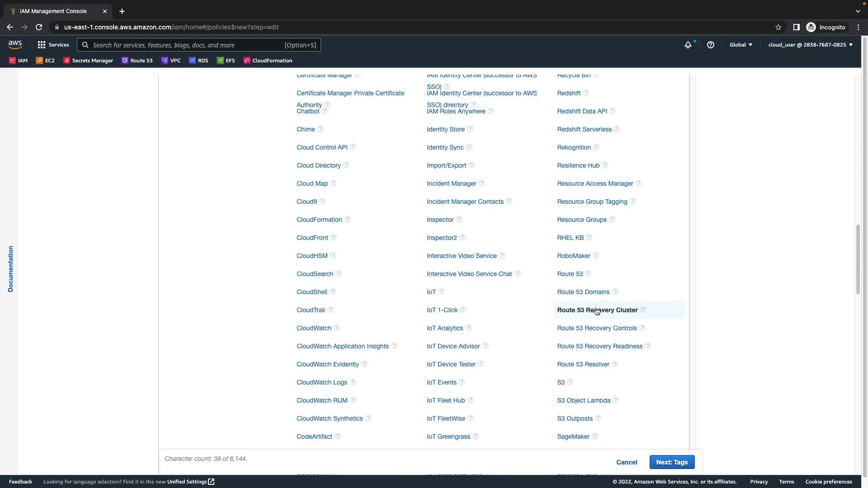
Task: Click the Next: Tags button
Action: click(x=672, y=462)
